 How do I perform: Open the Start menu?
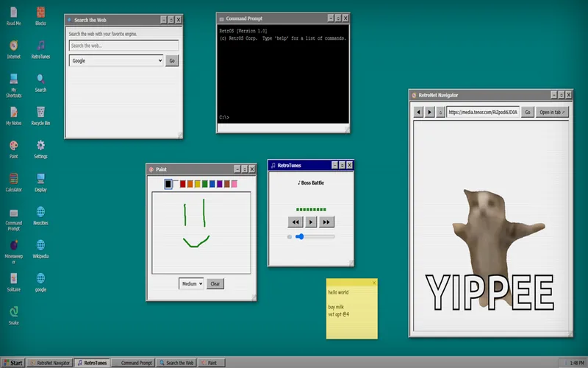point(13,363)
